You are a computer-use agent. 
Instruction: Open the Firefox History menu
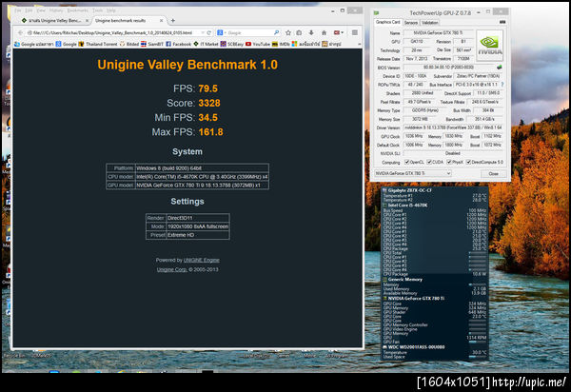56,10
